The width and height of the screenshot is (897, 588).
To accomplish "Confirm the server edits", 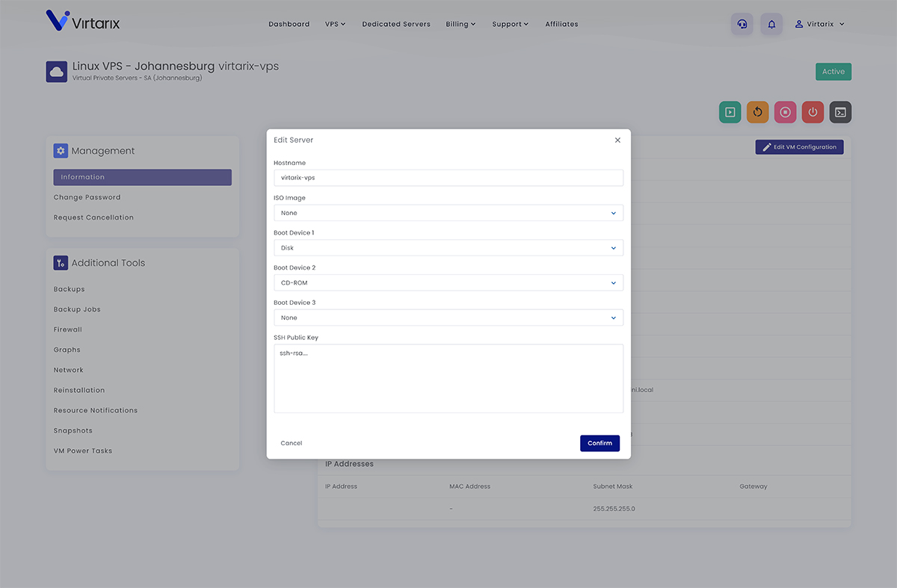I will (x=599, y=442).
